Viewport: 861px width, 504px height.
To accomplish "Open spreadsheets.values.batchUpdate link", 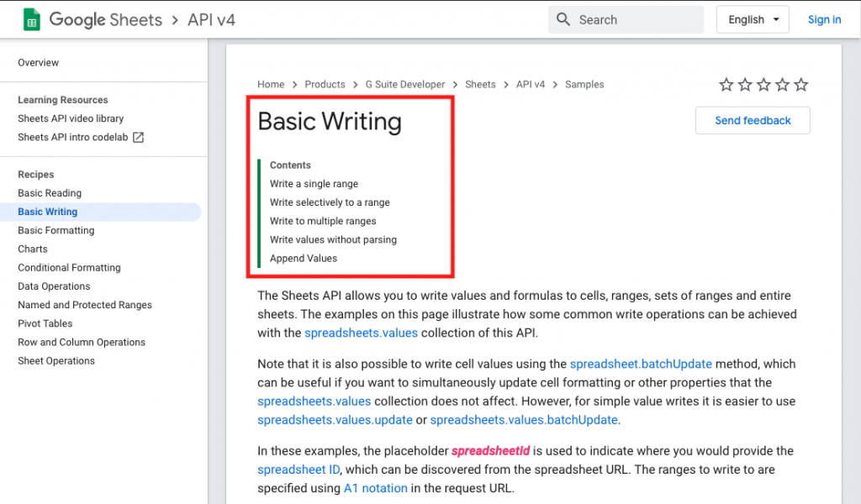I will click(x=524, y=420).
